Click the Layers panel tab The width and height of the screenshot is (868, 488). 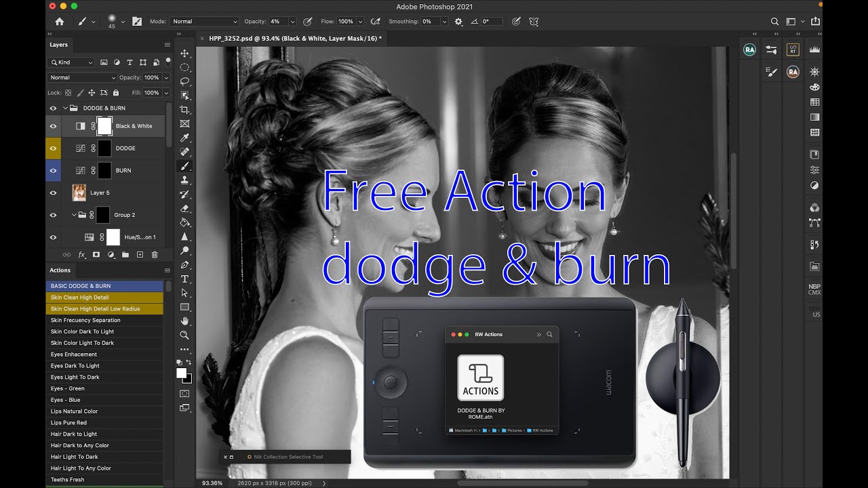[x=59, y=45]
